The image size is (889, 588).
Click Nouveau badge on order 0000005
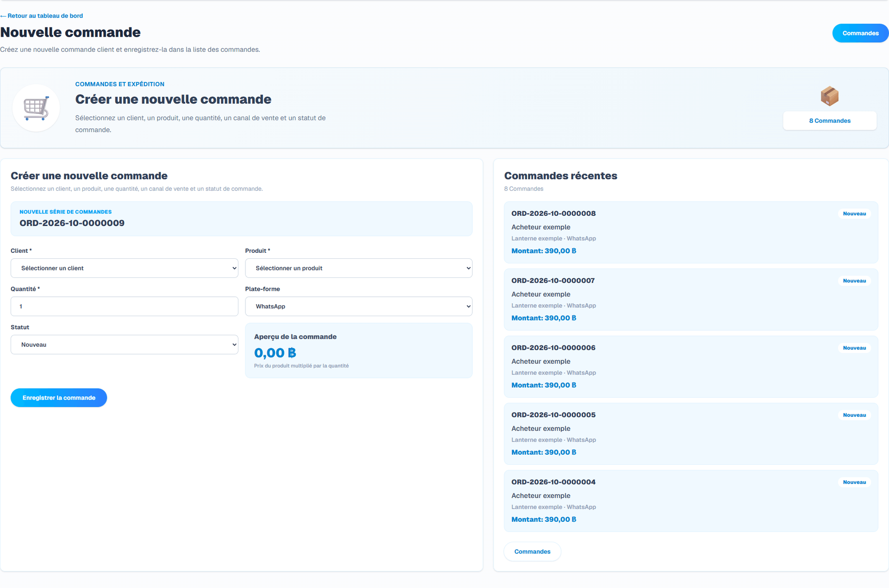[x=854, y=415]
